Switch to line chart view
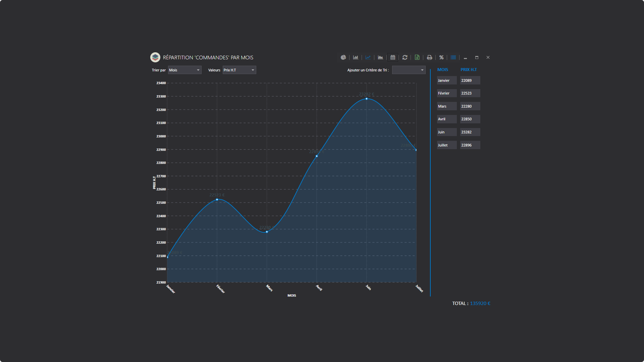644x362 pixels. tap(368, 57)
